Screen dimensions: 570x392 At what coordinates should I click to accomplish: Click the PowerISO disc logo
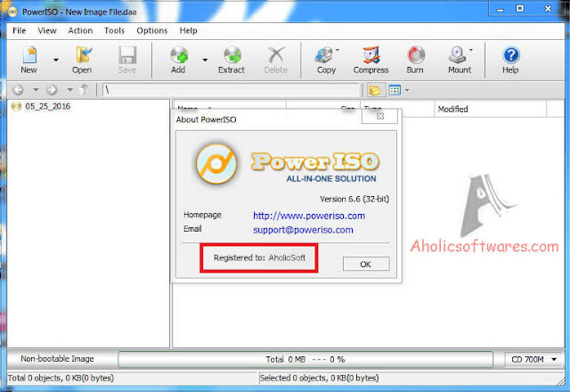216,164
